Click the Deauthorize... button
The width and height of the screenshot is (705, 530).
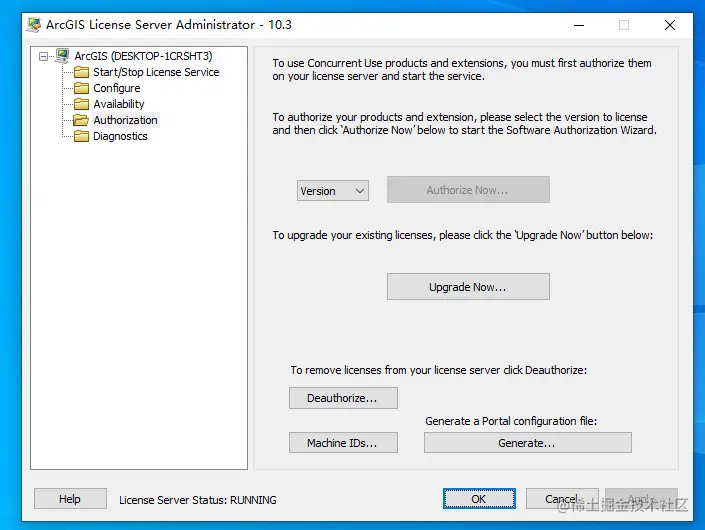[x=343, y=398]
